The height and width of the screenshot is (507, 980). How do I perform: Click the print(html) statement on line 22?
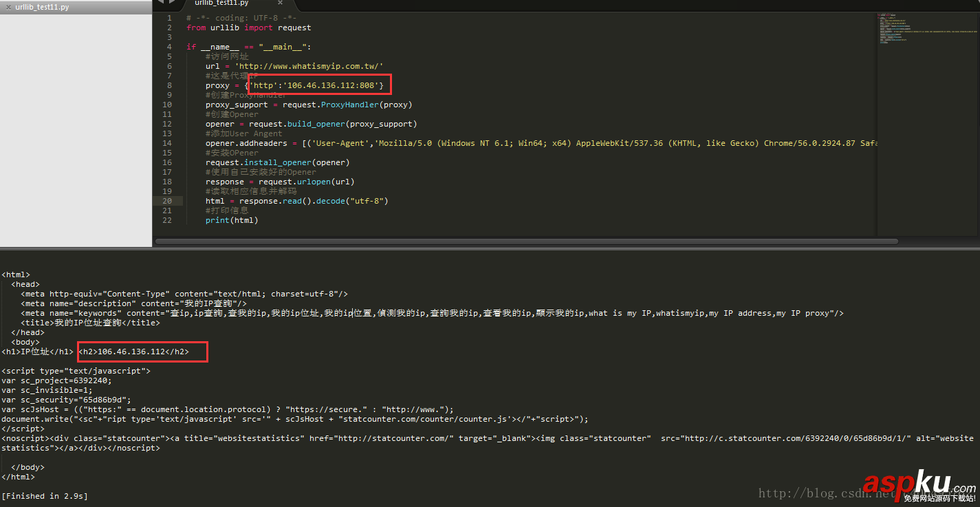(x=231, y=219)
